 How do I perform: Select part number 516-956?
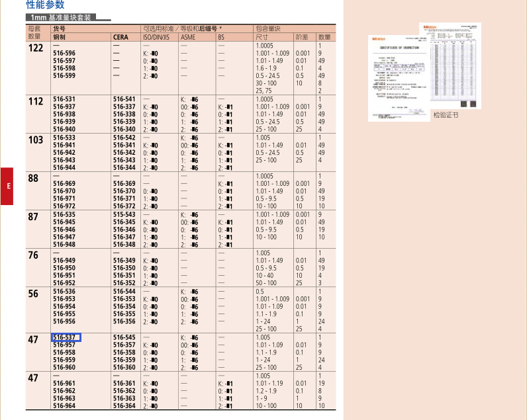tap(64, 321)
